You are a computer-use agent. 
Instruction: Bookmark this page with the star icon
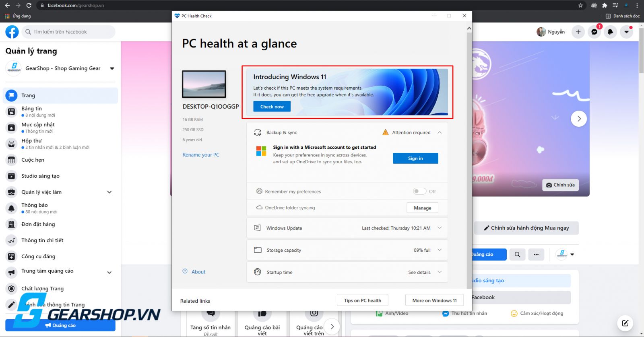point(580,5)
